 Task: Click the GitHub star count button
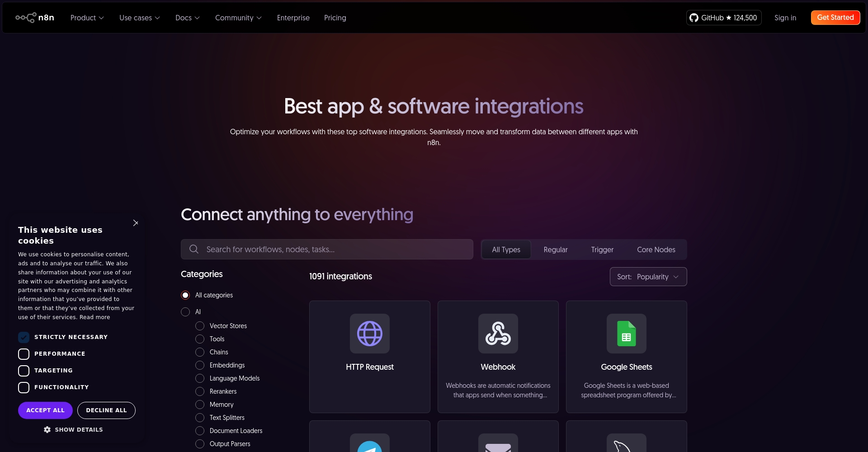724,18
